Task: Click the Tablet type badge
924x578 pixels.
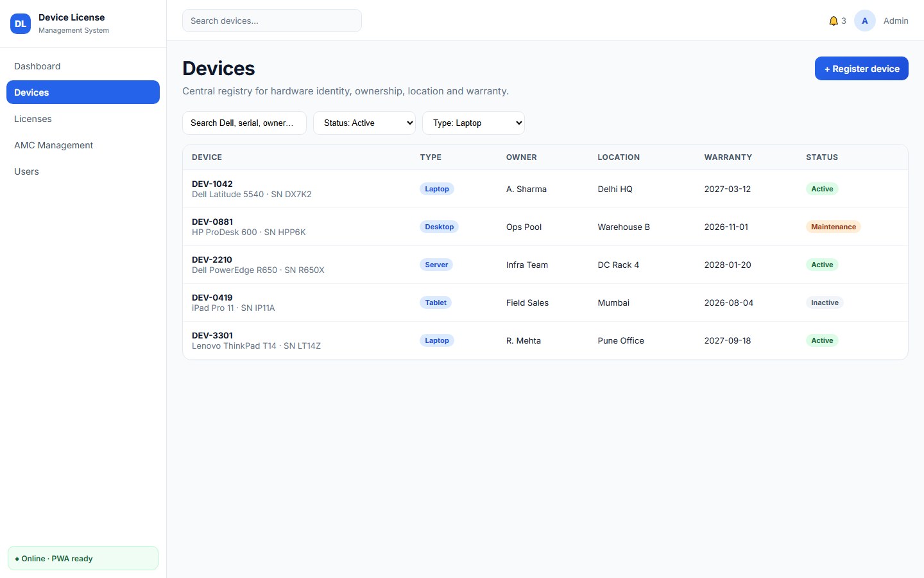Action: [436, 302]
